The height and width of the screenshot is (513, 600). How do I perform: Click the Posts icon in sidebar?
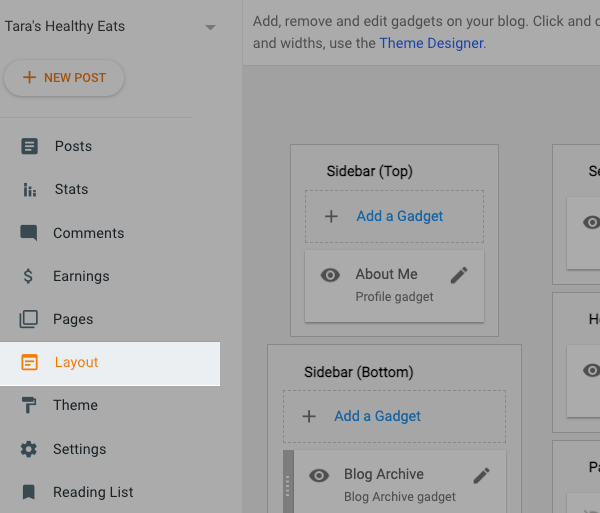(29, 146)
